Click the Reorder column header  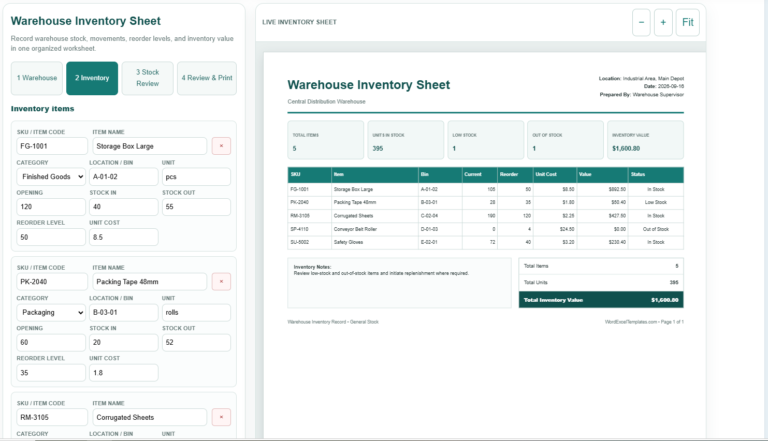point(515,174)
